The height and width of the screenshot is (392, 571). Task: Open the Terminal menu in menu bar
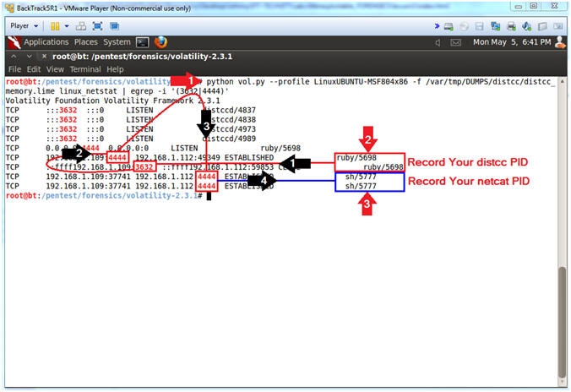click(85, 69)
